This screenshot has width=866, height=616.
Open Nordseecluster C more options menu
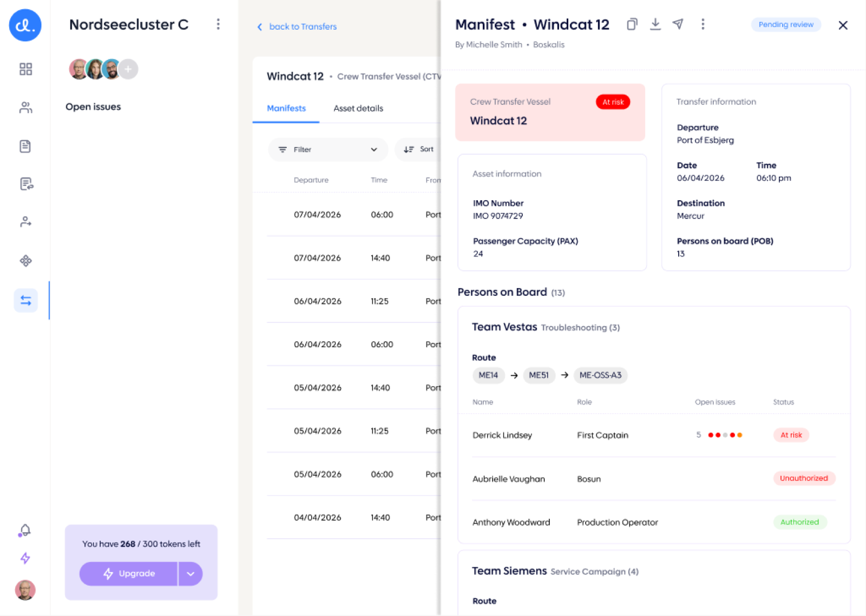pos(218,24)
